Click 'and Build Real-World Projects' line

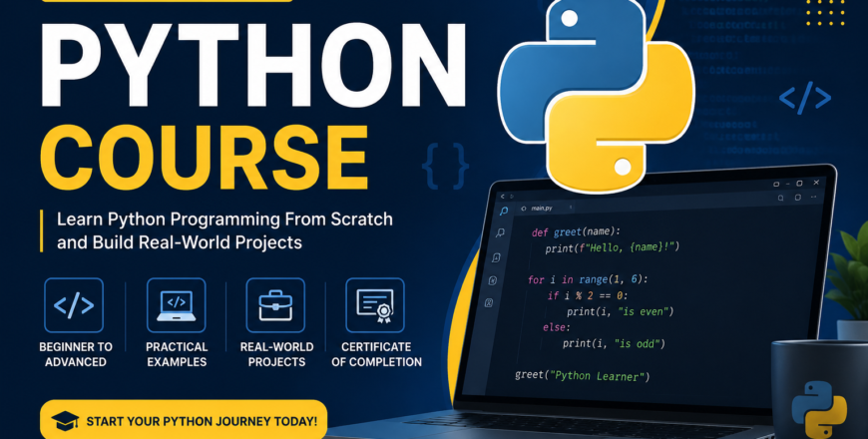coord(180,242)
